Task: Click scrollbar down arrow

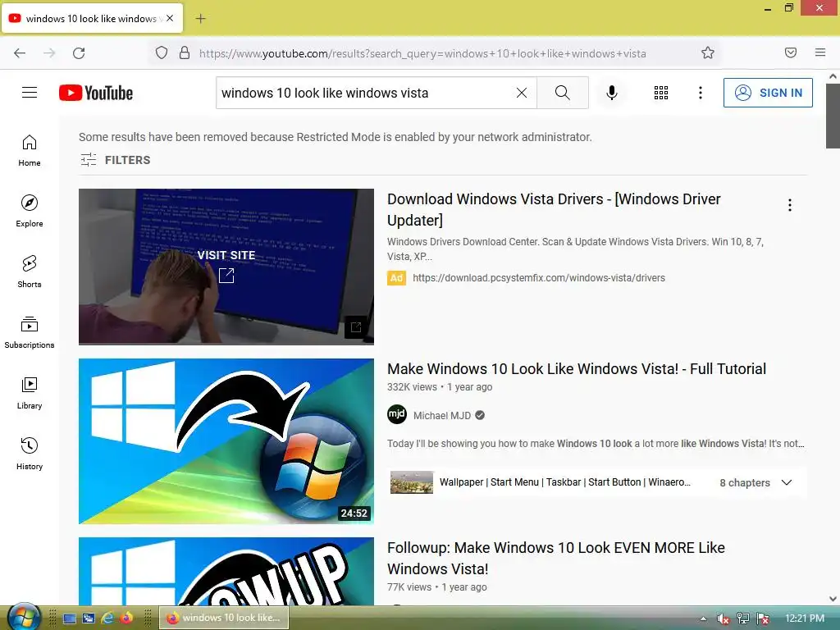Action: pyautogui.click(x=833, y=599)
